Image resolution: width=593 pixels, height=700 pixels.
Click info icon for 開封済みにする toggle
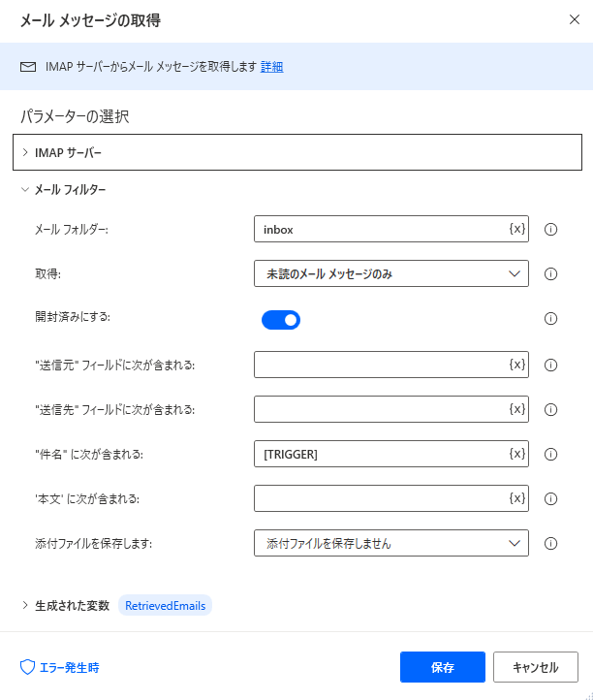click(550, 318)
